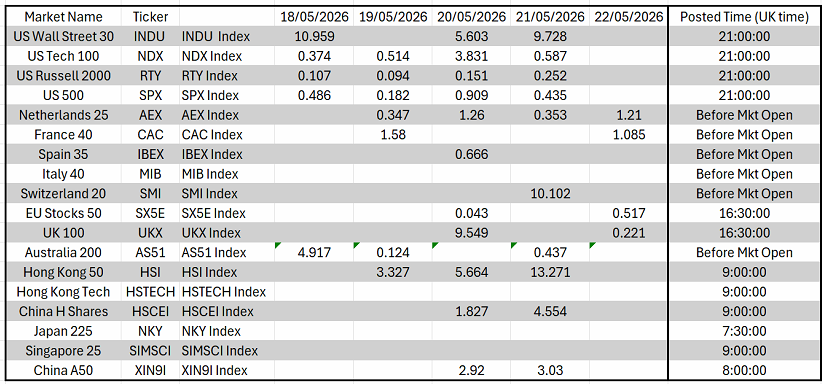The width and height of the screenshot is (822, 384).
Task: Select the value 9.549 cell
Action: coord(472,233)
